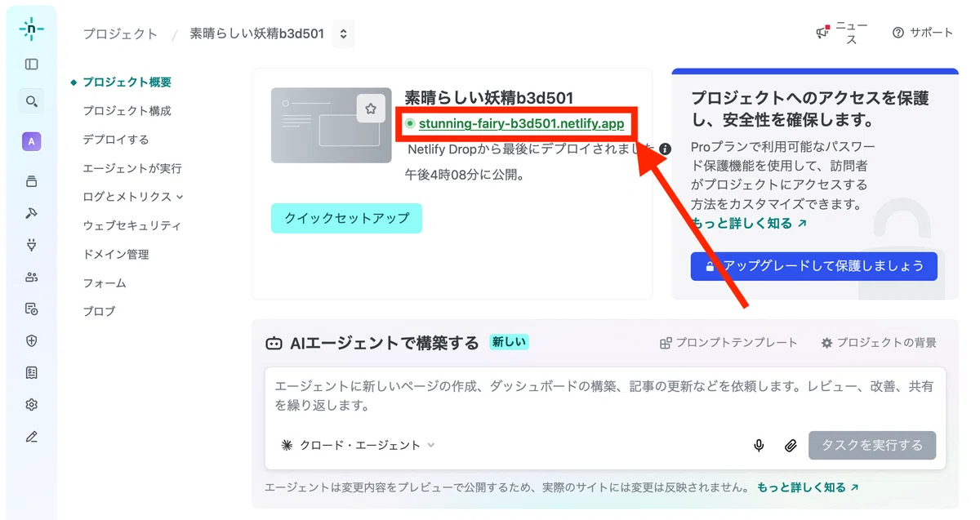Open the ニュース megaphone icon

tap(823, 33)
